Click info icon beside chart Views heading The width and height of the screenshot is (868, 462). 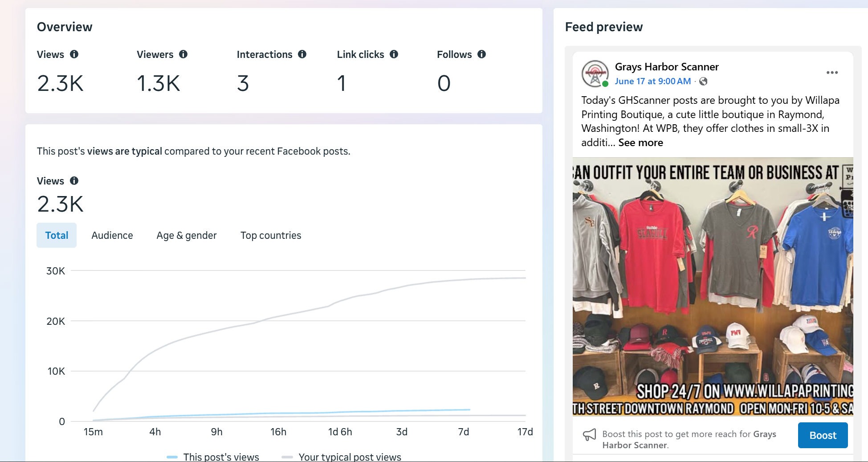74,181
